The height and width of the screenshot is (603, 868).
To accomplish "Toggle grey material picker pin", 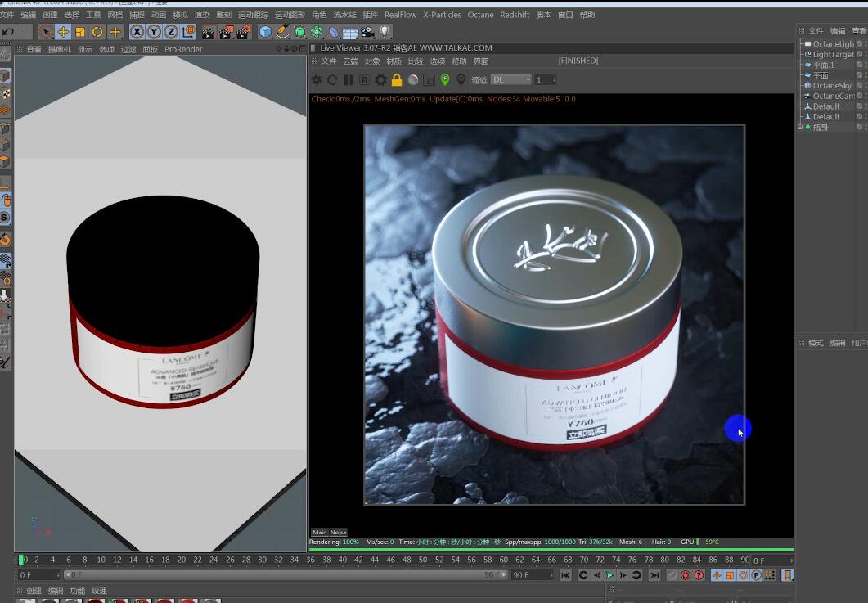I will [x=461, y=79].
